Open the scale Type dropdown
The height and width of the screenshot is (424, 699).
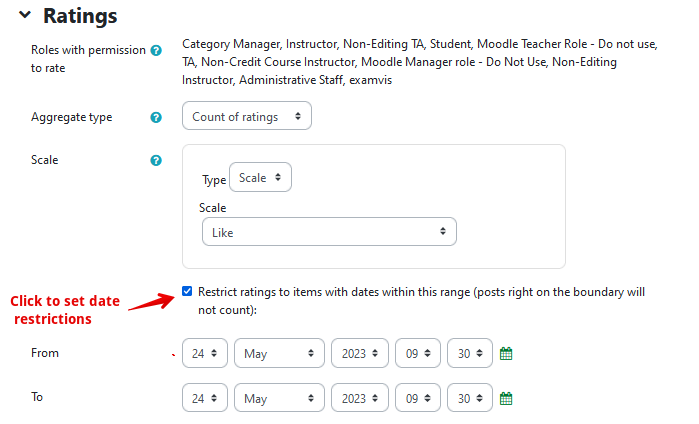[260, 178]
